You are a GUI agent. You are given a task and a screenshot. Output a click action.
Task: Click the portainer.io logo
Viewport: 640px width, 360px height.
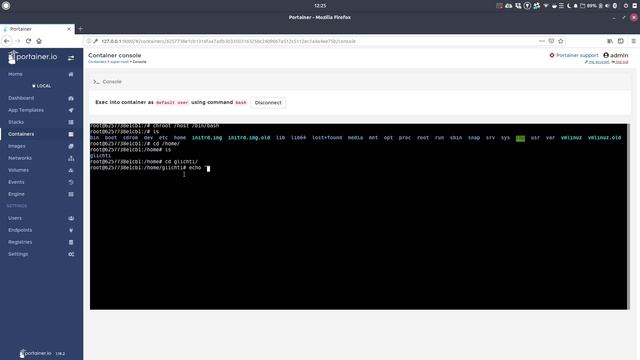[x=33, y=57]
